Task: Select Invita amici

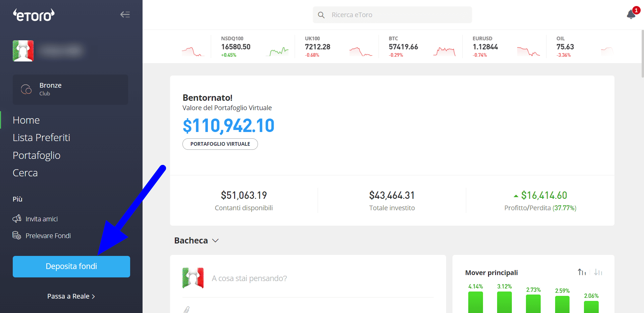Action: pyautogui.click(x=42, y=219)
